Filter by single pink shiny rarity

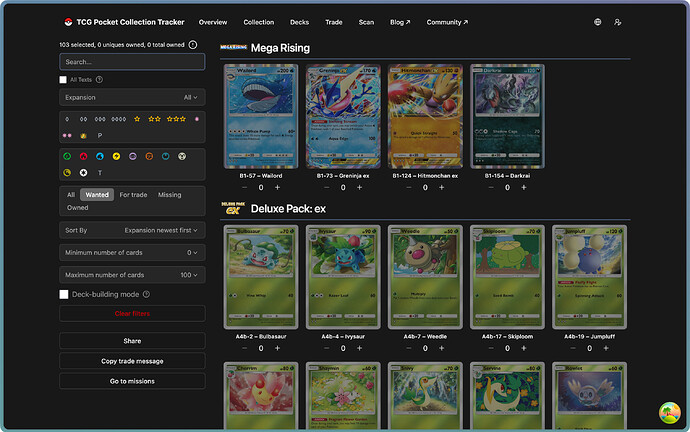click(197, 119)
